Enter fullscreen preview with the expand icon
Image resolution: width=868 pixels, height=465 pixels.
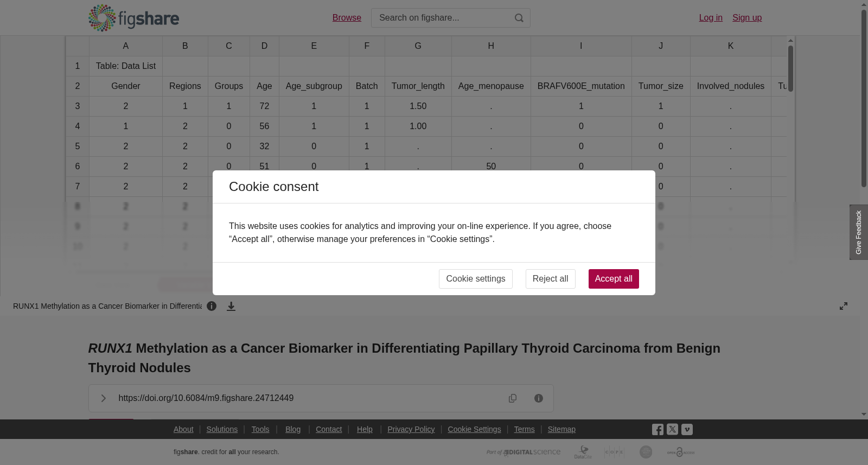tap(844, 306)
